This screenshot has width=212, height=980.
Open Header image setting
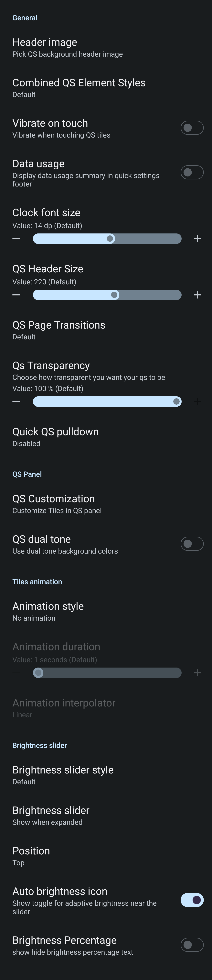pyautogui.click(x=67, y=47)
